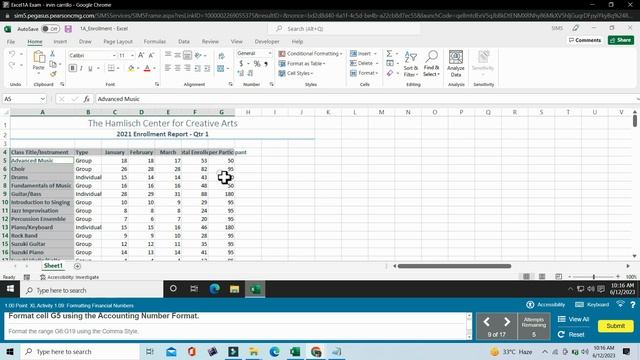This screenshot has width=640, height=360.
Task: Open the Cells Format dropdown
Action: [364, 73]
